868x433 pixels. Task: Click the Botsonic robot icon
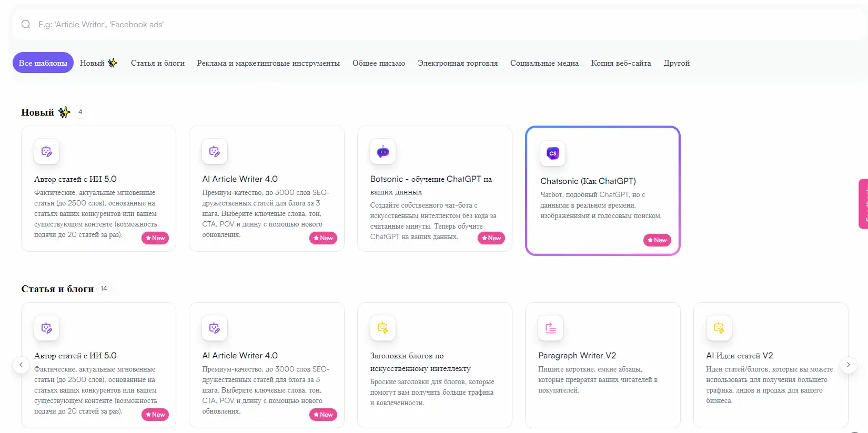click(x=383, y=152)
